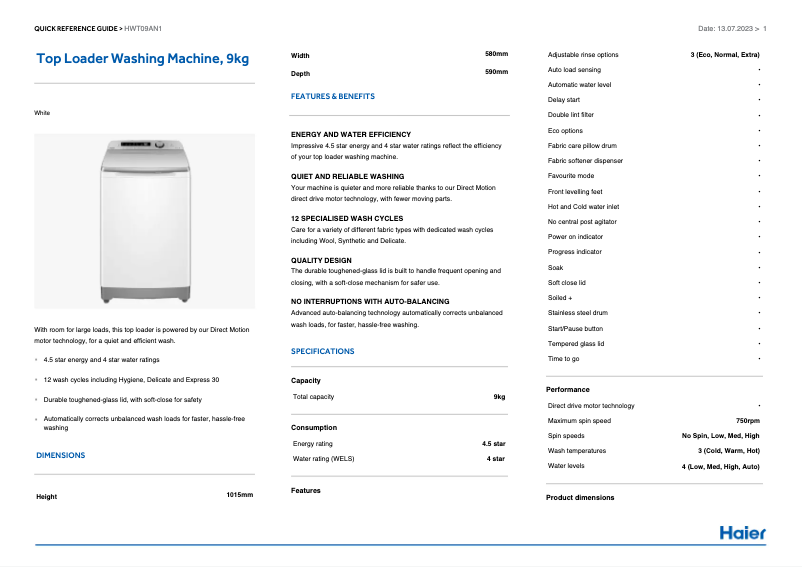Click the bullet dot beside Favourite mode

click(759, 176)
